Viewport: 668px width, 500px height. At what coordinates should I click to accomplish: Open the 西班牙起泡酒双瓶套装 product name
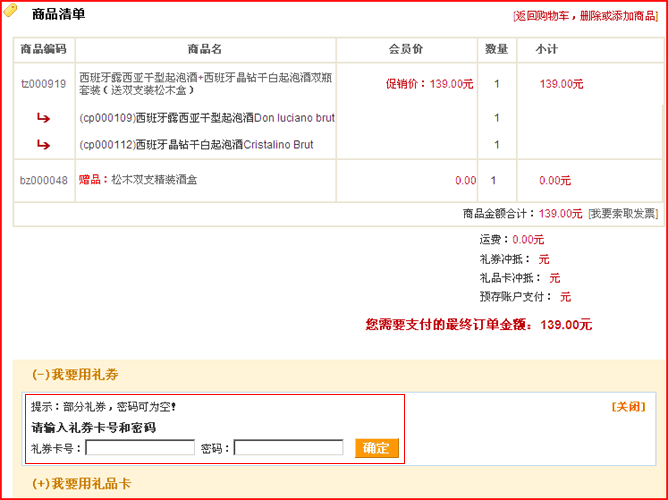pyautogui.click(x=200, y=83)
